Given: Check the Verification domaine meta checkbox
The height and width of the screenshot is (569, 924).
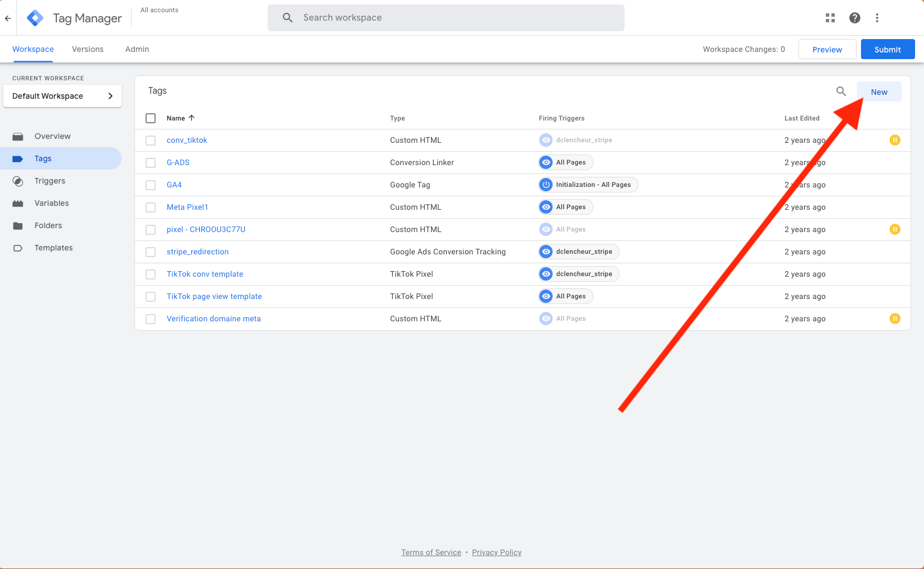Looking at the screenshot, I should (151, 319).
